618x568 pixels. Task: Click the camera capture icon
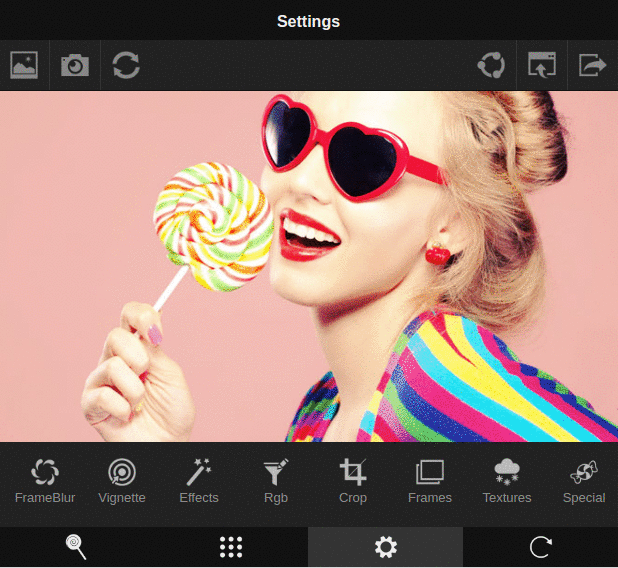point(75,66)
